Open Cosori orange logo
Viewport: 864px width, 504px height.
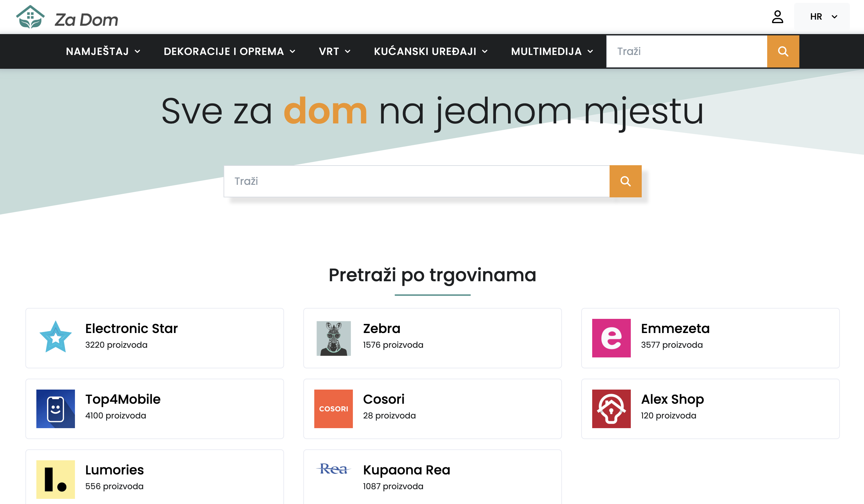(x=334, y=409)
